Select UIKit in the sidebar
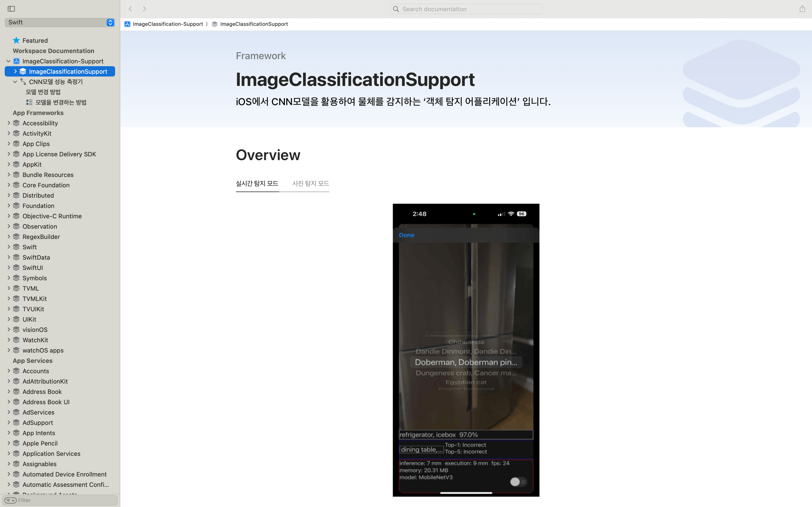 pyautogui.click(x=29, y=319)
